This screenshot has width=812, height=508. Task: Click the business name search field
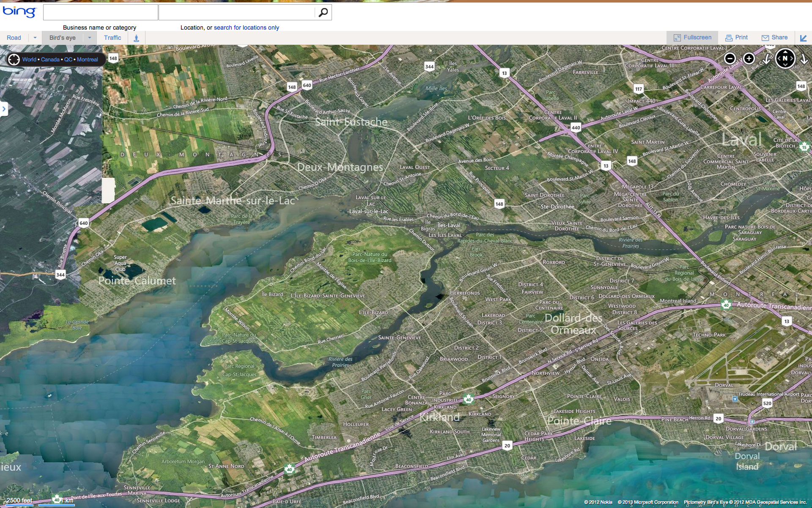101,13
